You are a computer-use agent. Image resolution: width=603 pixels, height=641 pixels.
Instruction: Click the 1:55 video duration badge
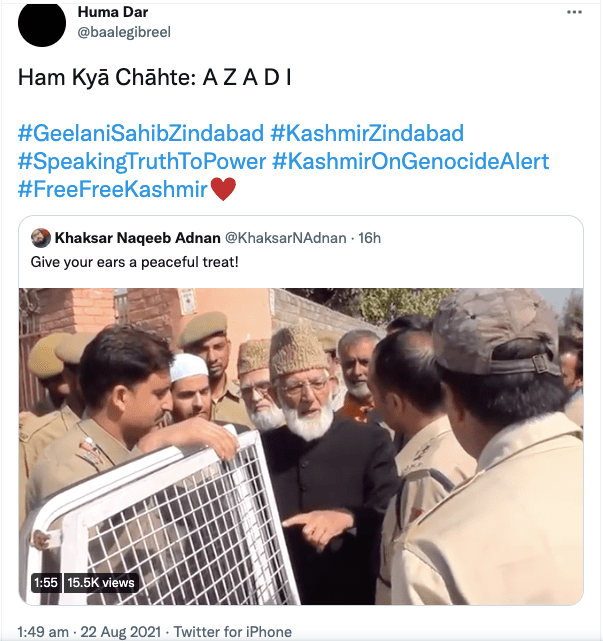click(x=46, y=582)
